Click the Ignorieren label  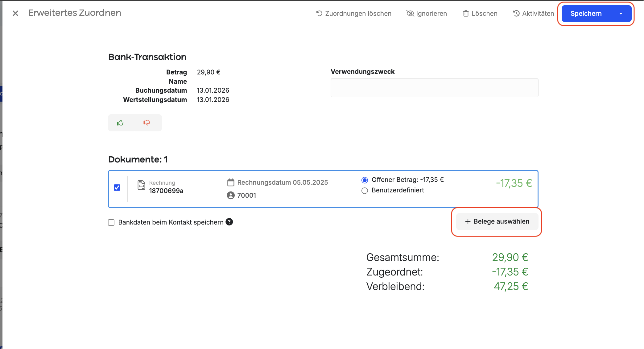[431, 14]
